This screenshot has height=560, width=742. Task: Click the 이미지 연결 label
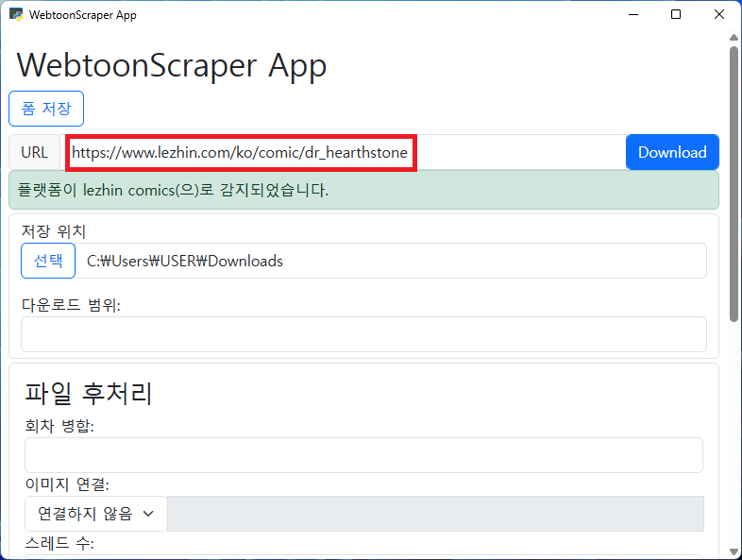pos(67,484)
